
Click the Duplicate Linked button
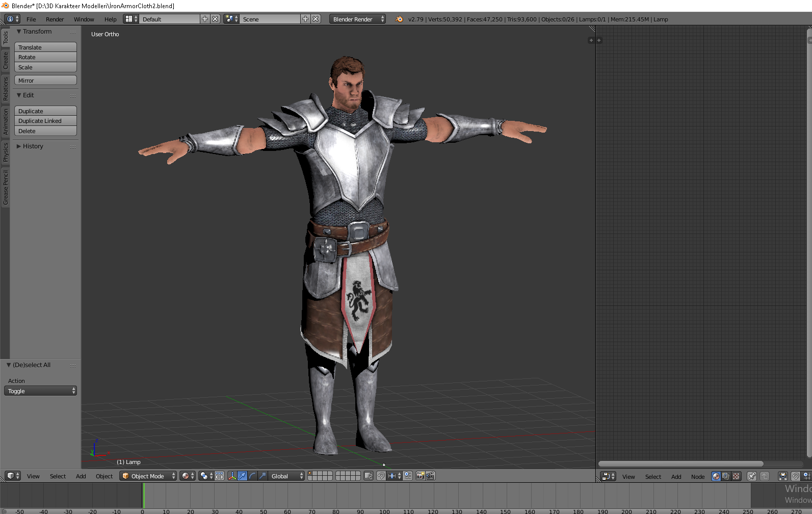tap(45, 121)
